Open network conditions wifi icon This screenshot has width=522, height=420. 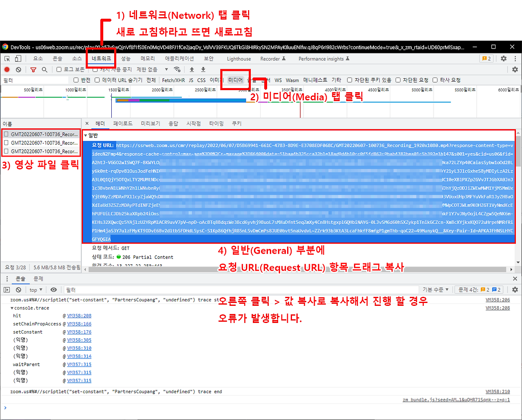[177, 69]
